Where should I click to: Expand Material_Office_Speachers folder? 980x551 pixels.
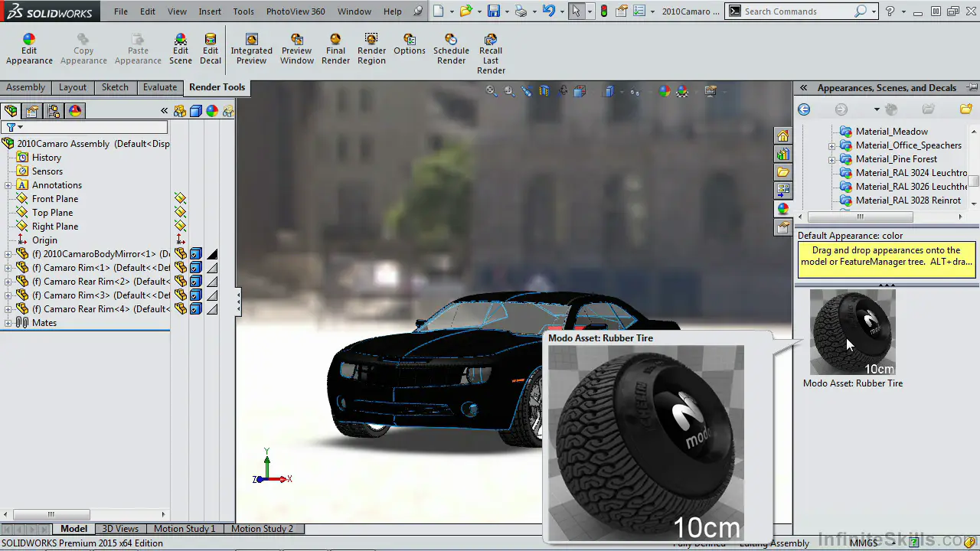pos(831,145)
